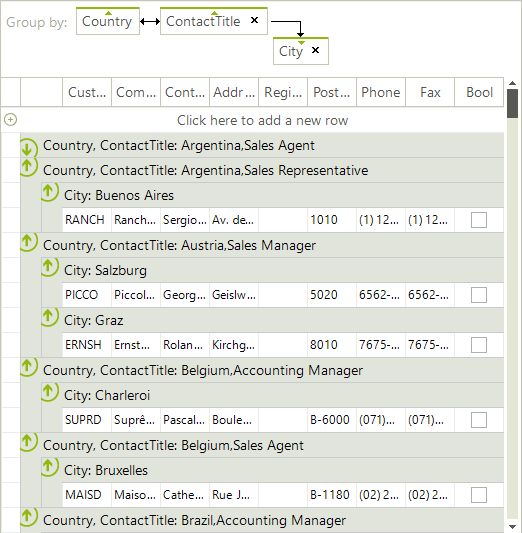Click postal code cell 8010

(332, 345)
